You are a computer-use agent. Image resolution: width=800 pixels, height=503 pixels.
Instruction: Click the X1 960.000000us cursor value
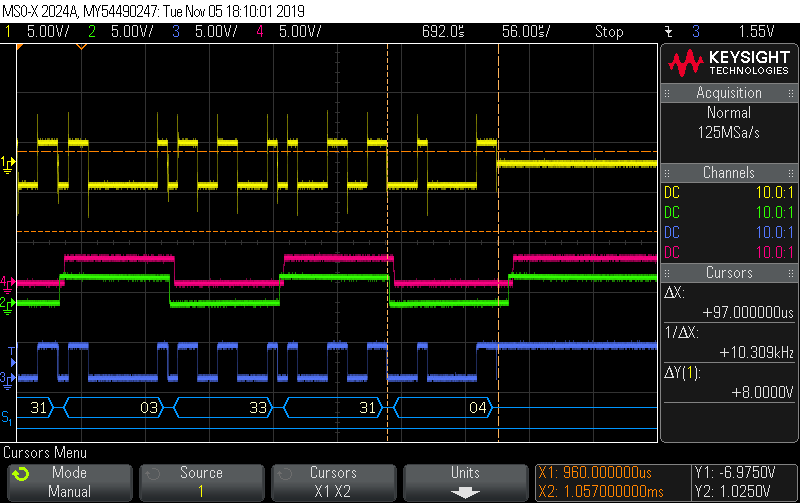coord(595,472)
